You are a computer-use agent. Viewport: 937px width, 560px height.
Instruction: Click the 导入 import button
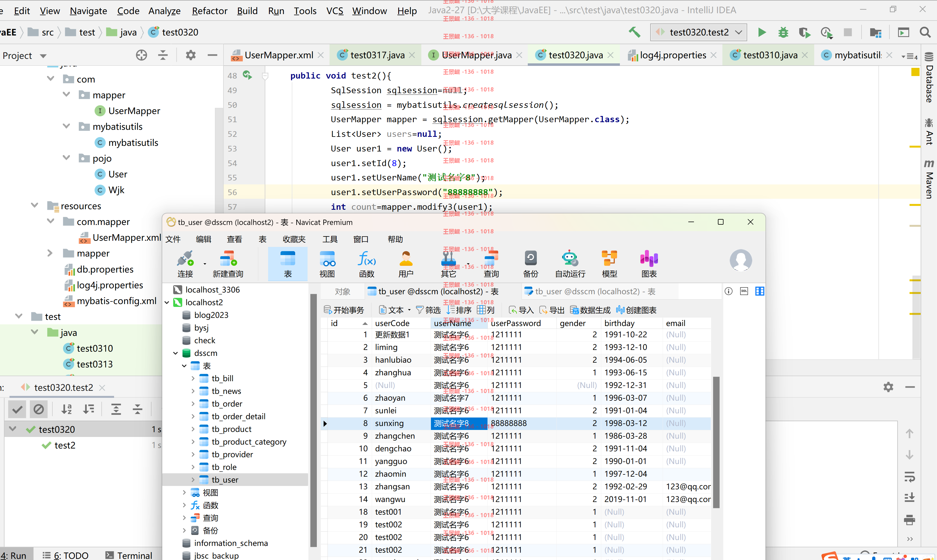521,310
